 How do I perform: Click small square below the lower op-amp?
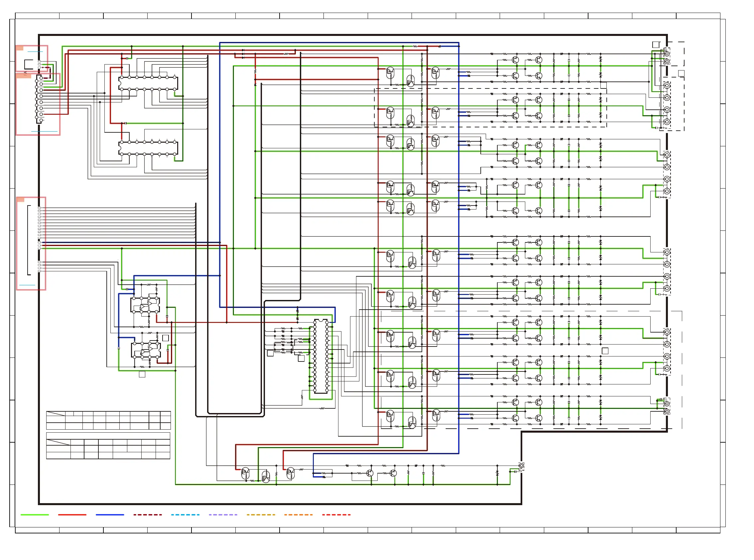(x=142, y=374)
